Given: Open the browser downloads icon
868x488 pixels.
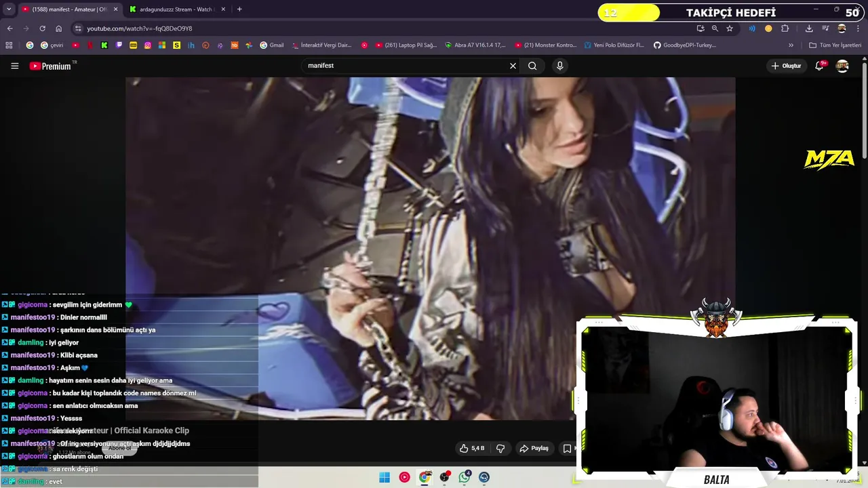Looking at the screenshot, I should coord(809,28).
